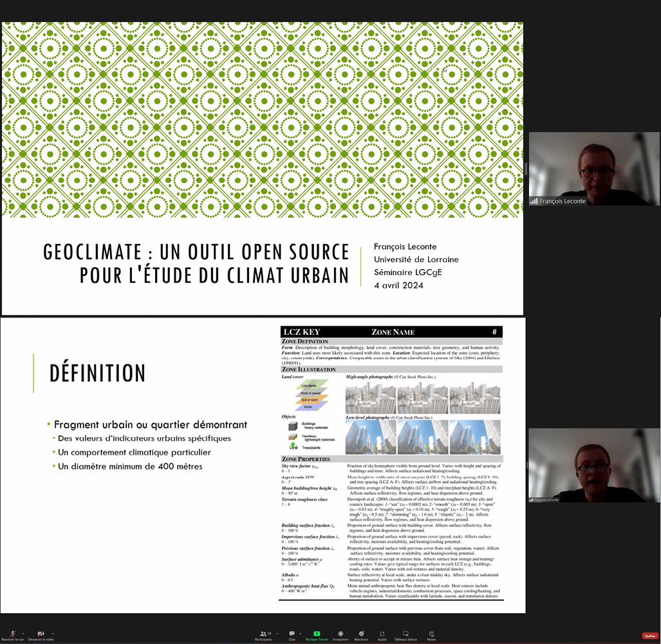
Task: Expand audio options arrow beside the microphone
Action: [x=23, y=633]
